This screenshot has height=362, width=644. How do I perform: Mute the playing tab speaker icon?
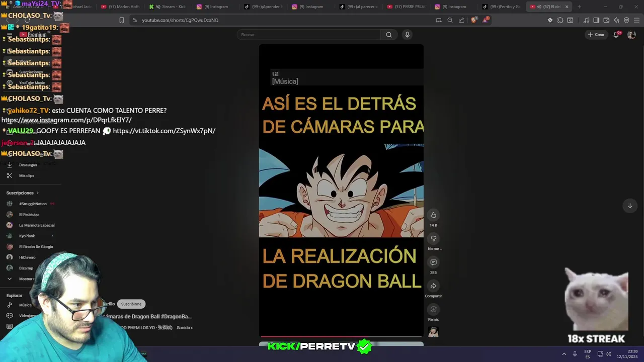tap(539, 7)
